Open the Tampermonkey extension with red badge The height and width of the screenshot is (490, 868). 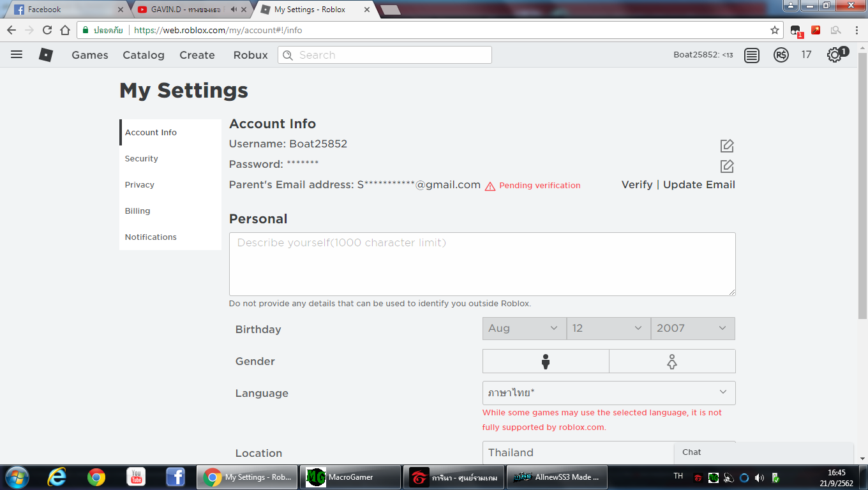tap(796, 31)
